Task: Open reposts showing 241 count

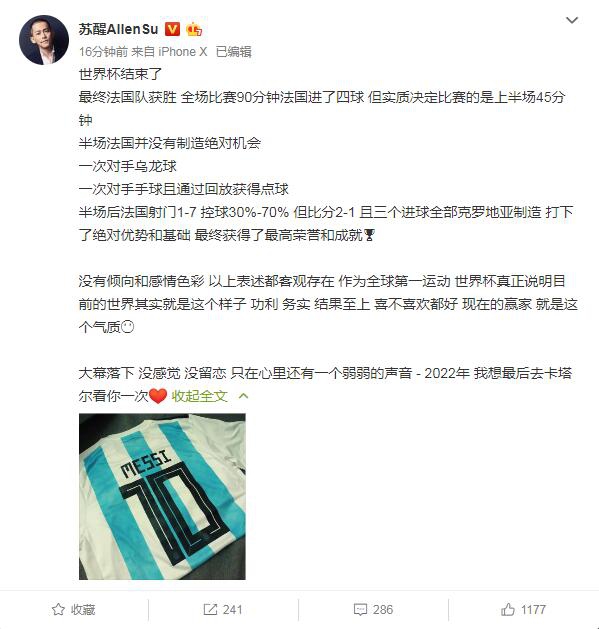Action: [x=223, y=609]
